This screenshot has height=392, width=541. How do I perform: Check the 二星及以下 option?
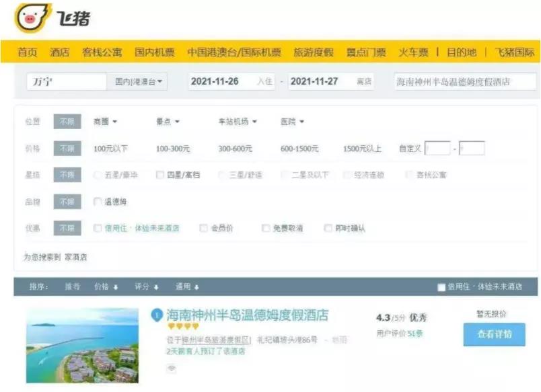285,175
